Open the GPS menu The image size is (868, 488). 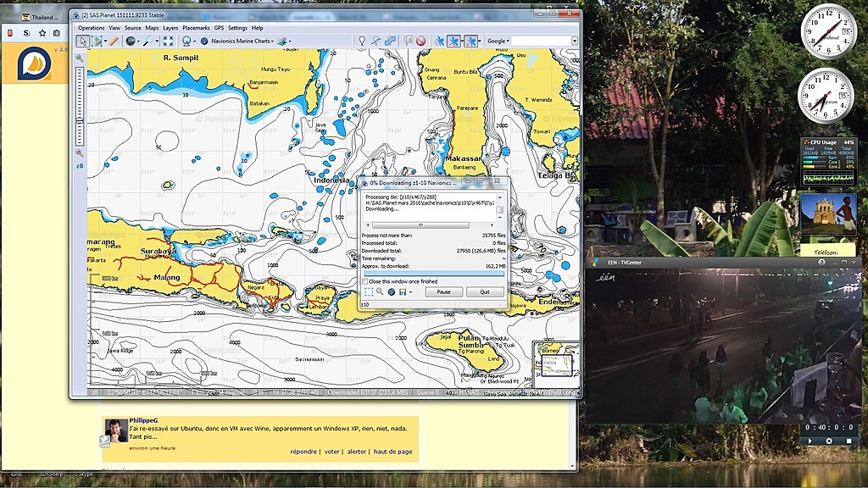pyautogui.click(x=220, y=28)
